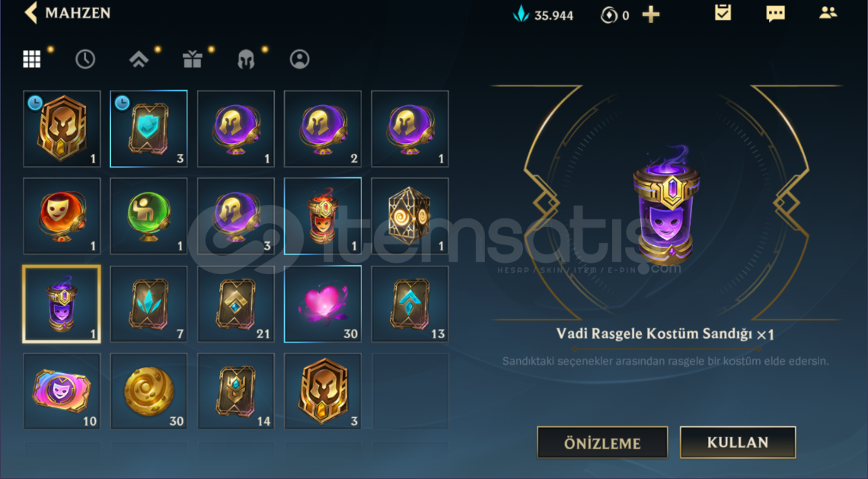Click the plus icon to add currency
The height and width of the screenshot is (479, 868).
[651, 14]
